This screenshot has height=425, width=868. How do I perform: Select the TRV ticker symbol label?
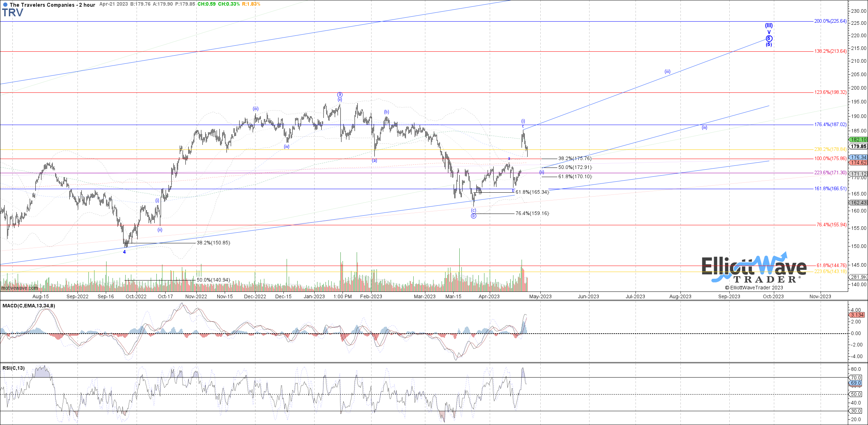tap(13, 13)
